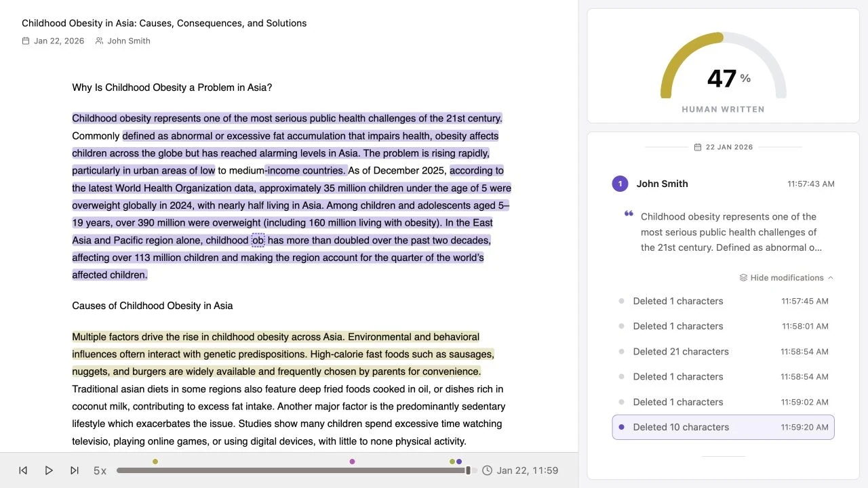Click the 11:57:43 AM timestamp beside John Smith
This screenshot has height=488, width=868.
click(811, 184)
